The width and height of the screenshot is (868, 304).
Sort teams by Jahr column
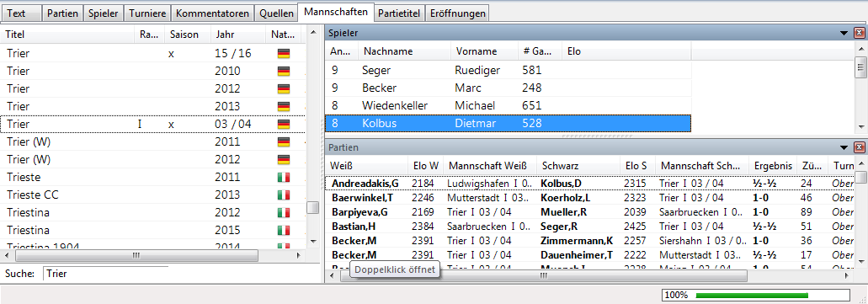[x=238, y=35]
